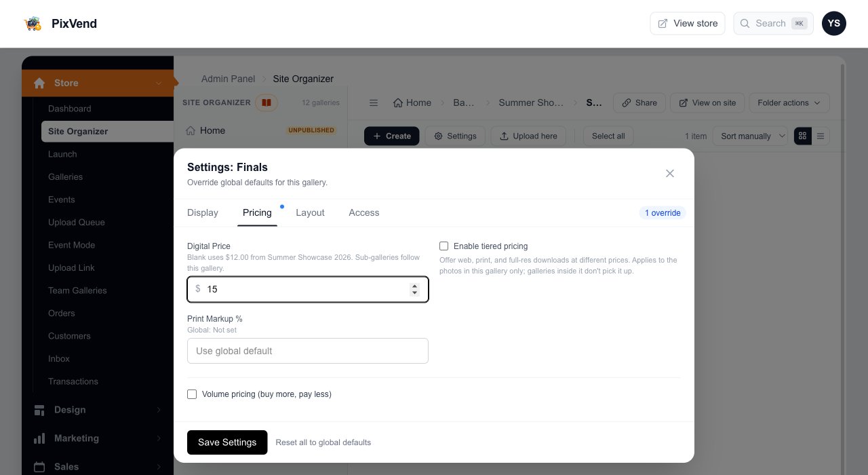Screen dimensions: 868x475
Task: Open the Folder actions dropdown
Action: 789,103
